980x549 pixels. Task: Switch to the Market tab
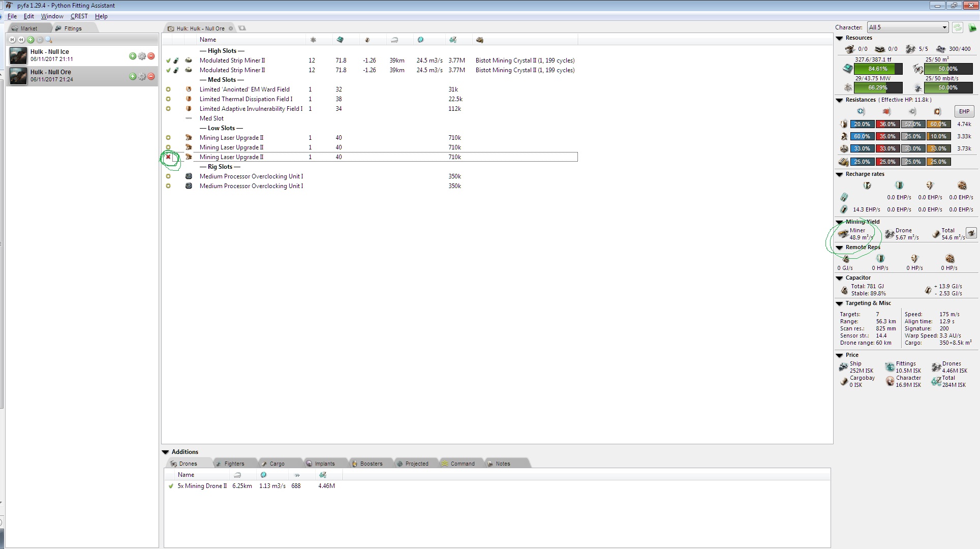tap(29, 28)
